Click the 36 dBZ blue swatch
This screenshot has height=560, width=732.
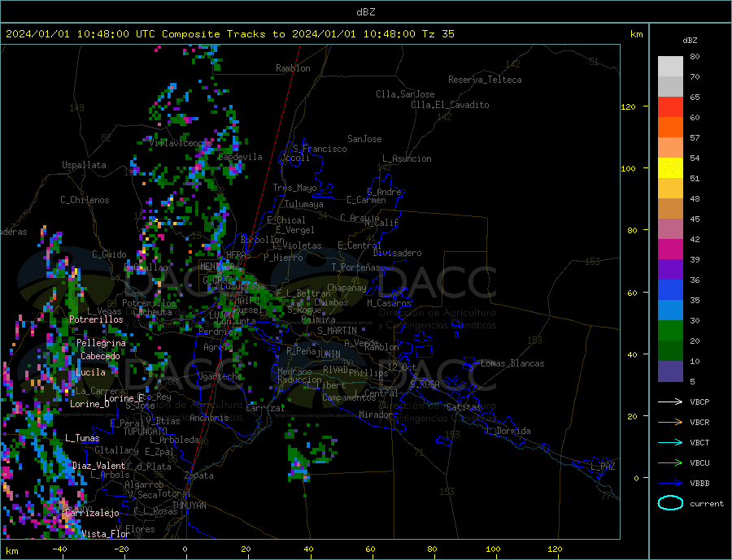pyautogui.click(x=670, y=290)
